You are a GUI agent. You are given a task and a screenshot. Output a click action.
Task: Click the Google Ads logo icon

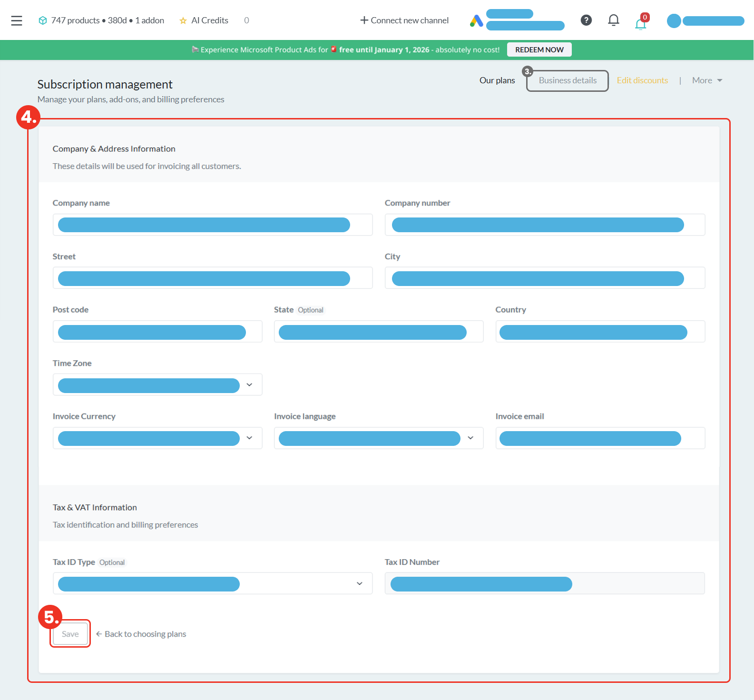click(476, 20)
